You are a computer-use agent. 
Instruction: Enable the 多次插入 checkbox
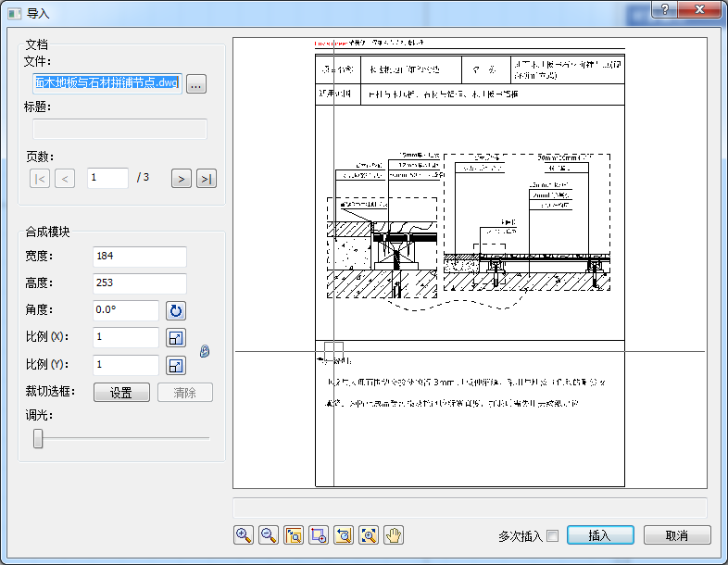tap(553, 535)
